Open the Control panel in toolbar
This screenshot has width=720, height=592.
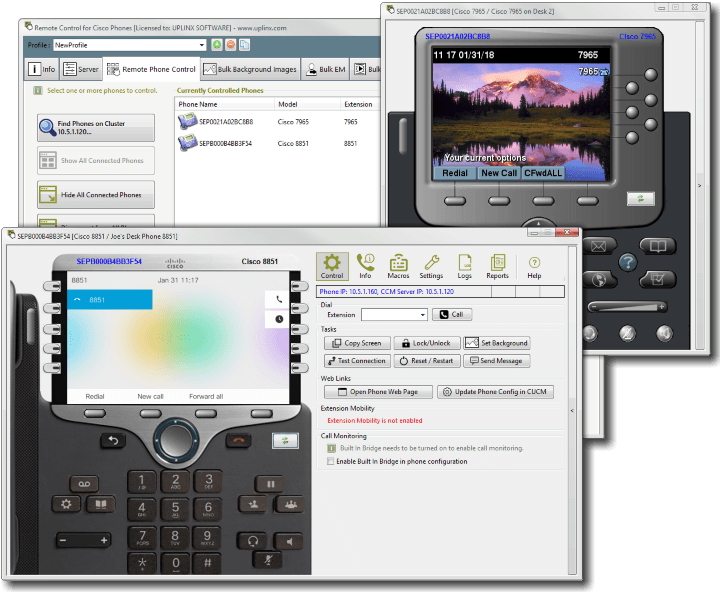pyautogui.click(x=332, y=266)
